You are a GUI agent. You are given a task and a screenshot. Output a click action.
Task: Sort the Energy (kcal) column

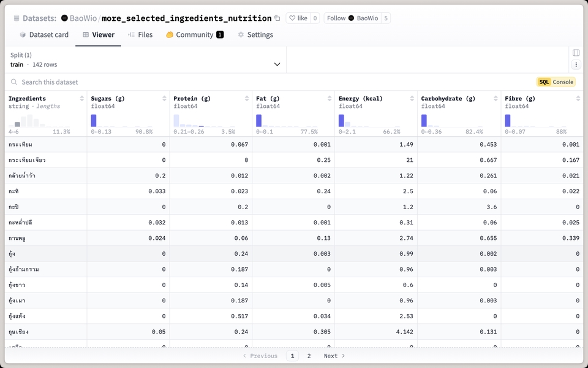pyautogui.click(x=412, y=98)
